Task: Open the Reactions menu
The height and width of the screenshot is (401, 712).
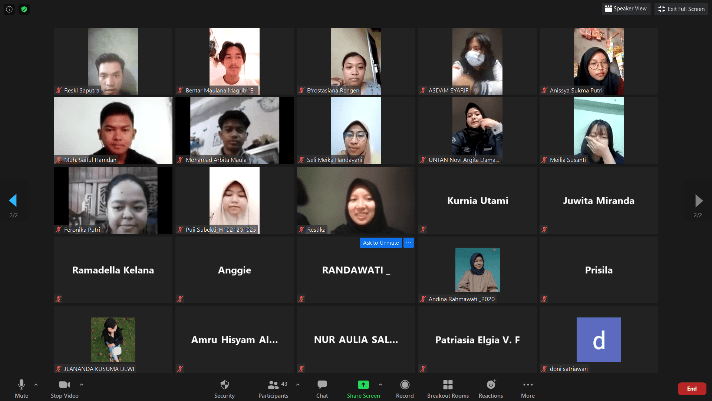Action: click(x=490, y=385)
